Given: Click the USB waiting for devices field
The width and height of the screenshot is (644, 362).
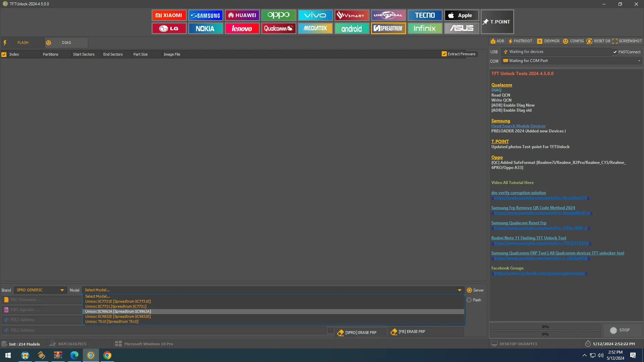Looking at the screenshot, I should pos(556,52).
